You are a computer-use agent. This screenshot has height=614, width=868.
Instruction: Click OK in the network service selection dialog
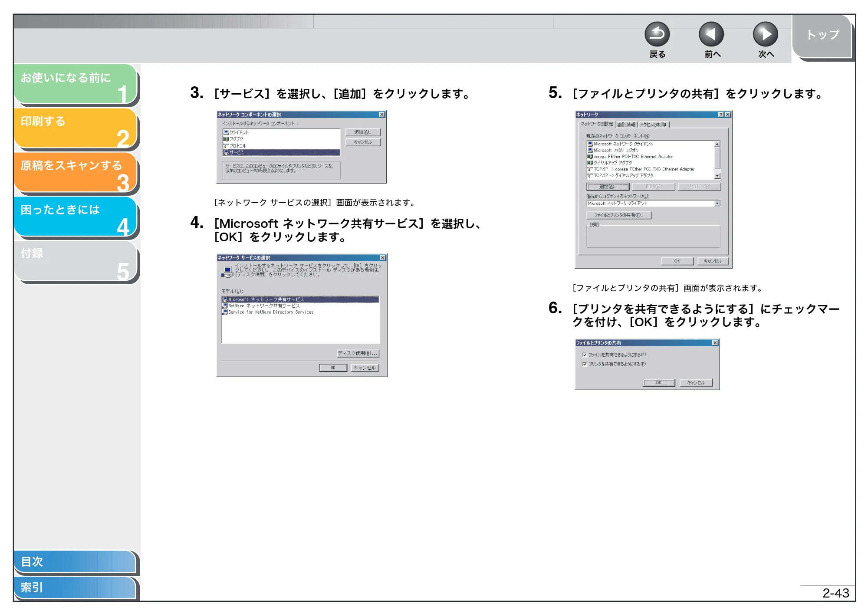coord(333,368)
